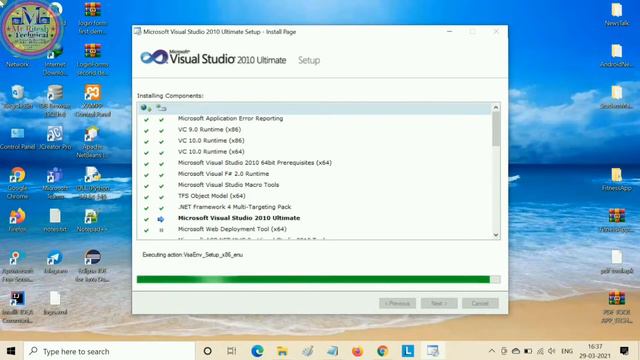Click ENG language indicator
This screenshot has height=360, width=640.
[567, 351]
